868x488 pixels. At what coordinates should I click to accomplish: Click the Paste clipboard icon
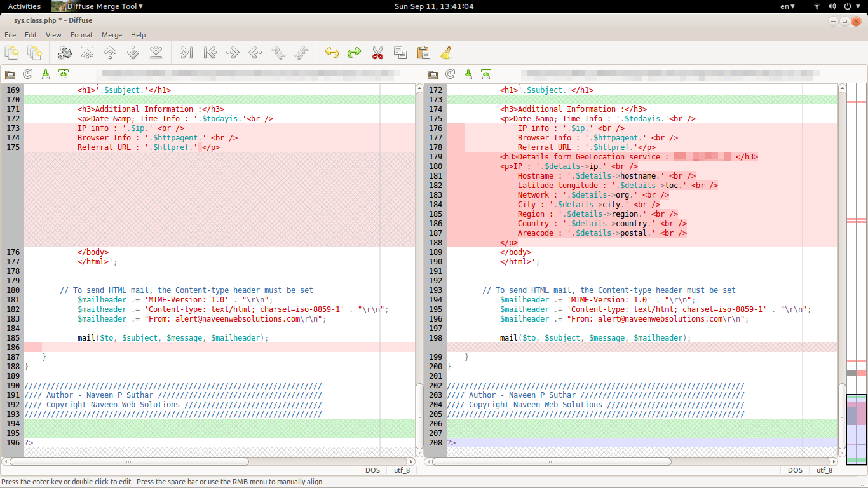[x=423, y=52]
